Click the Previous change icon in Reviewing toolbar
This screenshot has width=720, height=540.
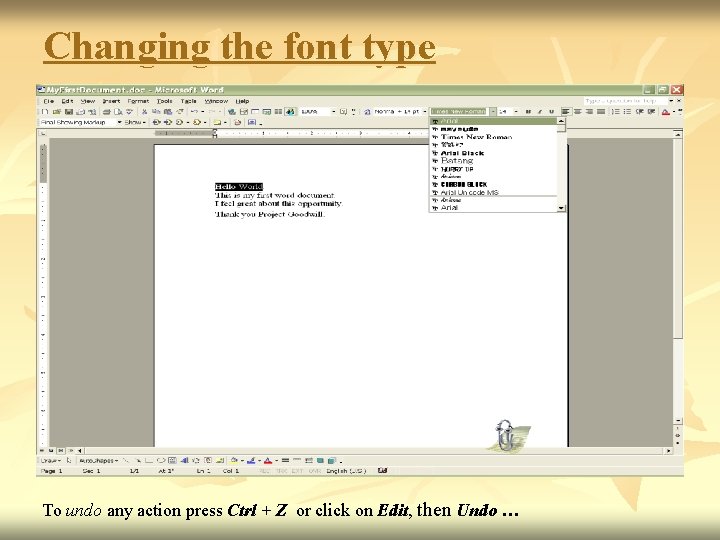[x=157, y=122]
